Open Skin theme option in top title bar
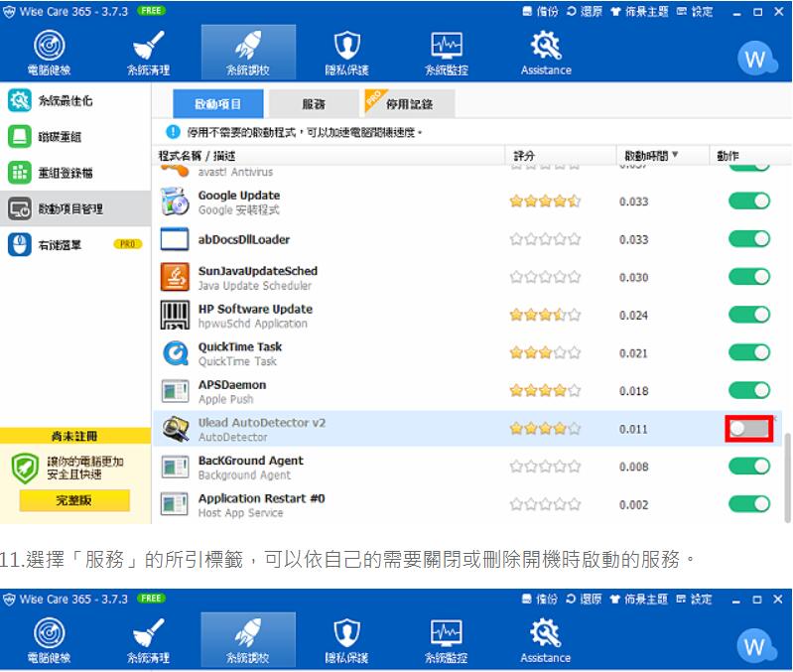This screenshot has height=672, width=793. (639, 11)
